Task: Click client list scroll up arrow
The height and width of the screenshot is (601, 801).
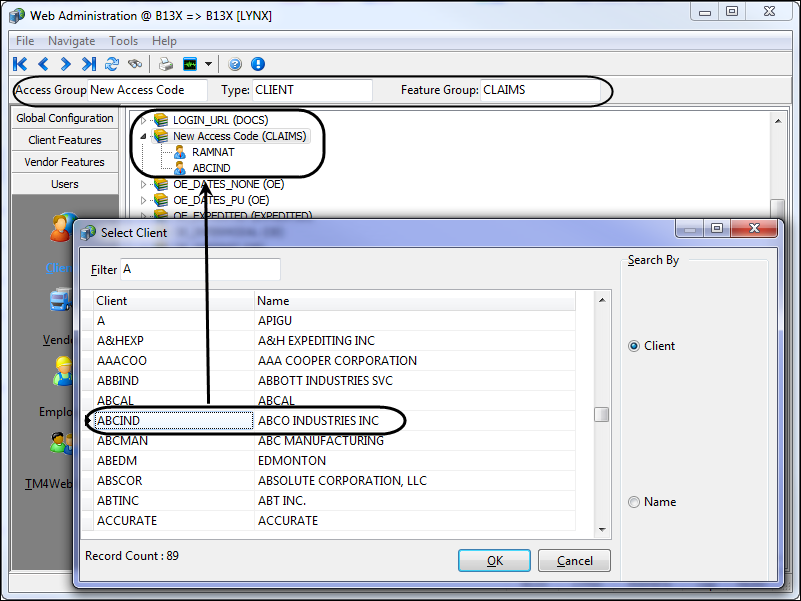Action: click(602, 300)
